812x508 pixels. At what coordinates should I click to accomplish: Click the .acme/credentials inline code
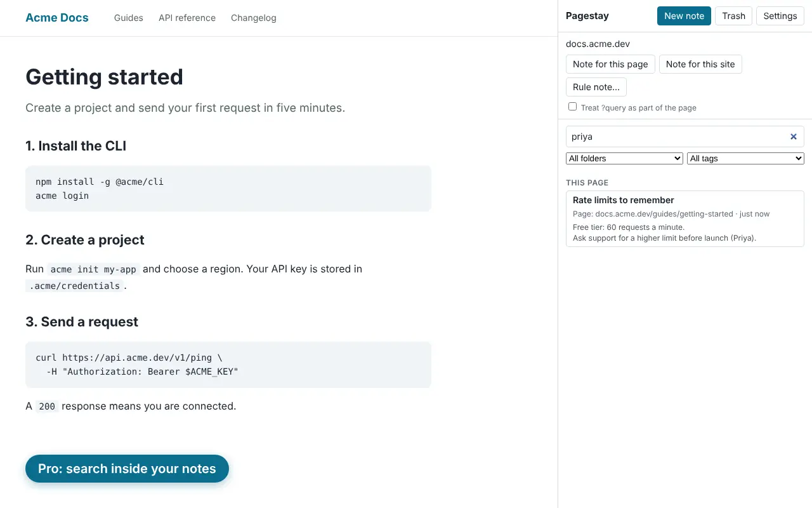pos(74,286)
